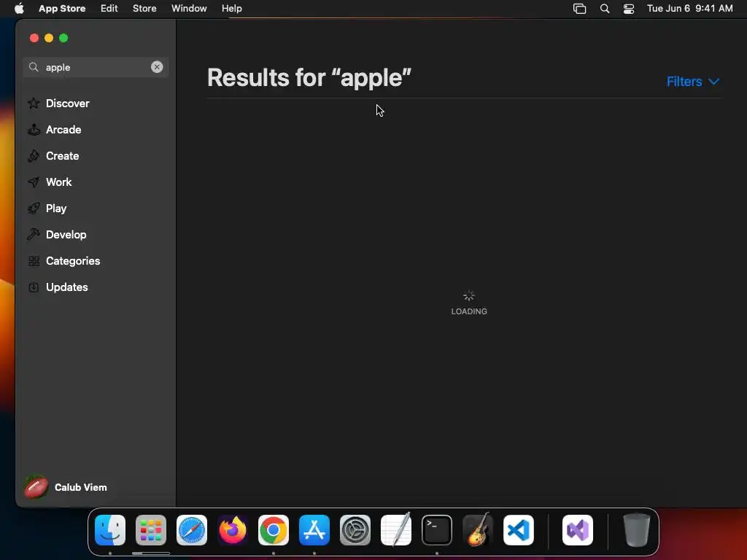Click the Stage Manager menu bar icon
Screen dimensions: 747x560
click(579, 9)
